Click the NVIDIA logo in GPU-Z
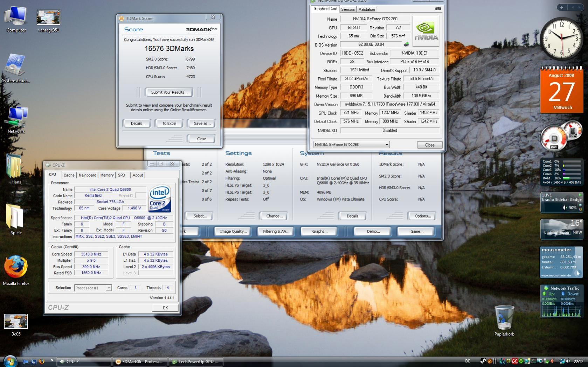 pos(426,31)
